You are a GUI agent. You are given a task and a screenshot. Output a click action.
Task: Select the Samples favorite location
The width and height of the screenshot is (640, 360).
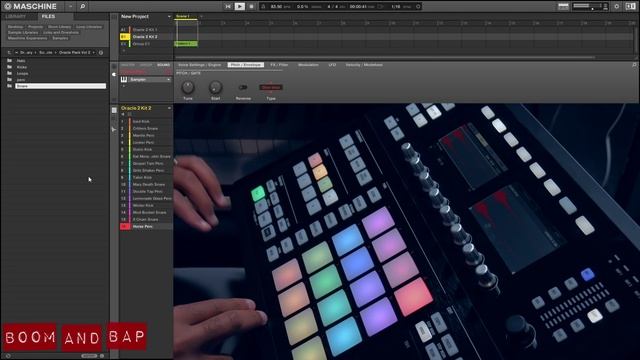[x=60, y=38]
